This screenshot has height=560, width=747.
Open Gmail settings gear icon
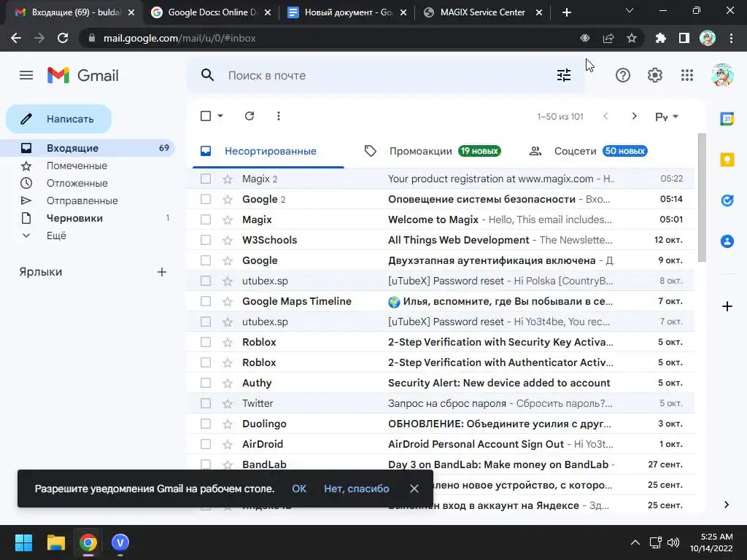(655, 75)
